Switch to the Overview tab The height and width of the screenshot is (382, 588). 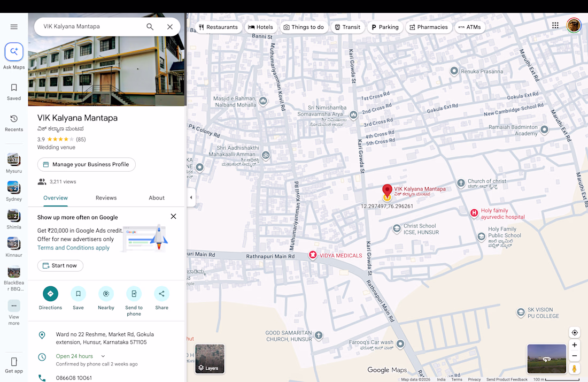point(56,198)
